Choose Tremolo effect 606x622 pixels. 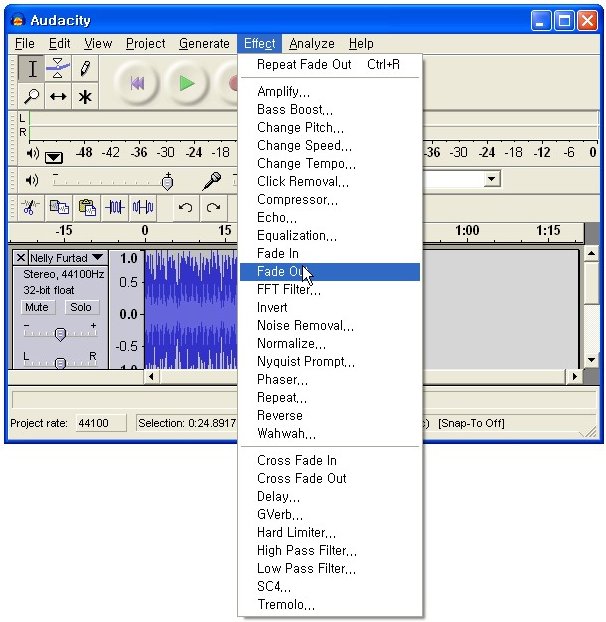(x=330, y=605)
